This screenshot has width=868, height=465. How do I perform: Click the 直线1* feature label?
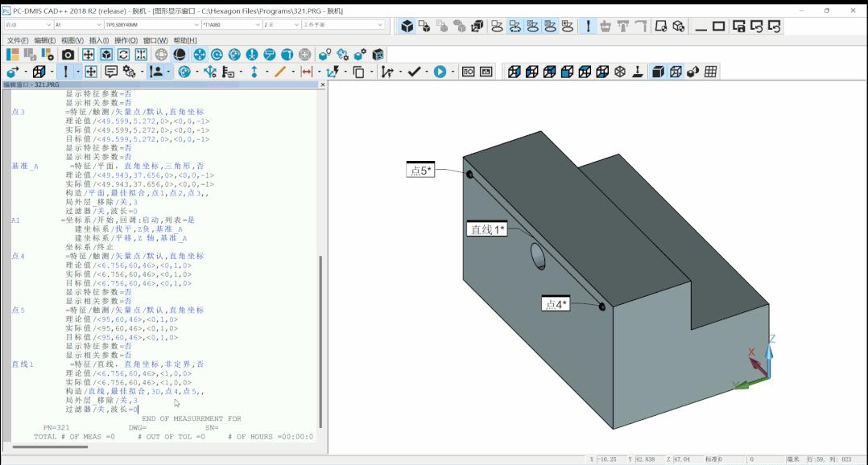coord(487,229)
